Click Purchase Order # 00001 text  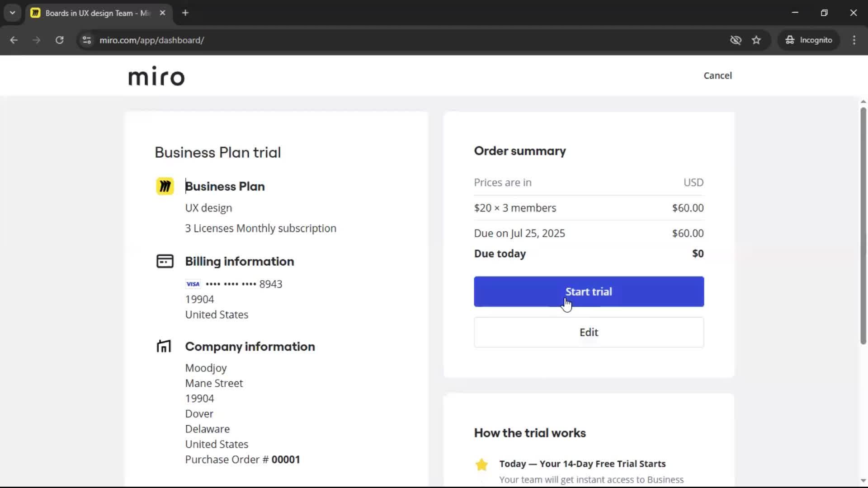pos(242,460)
